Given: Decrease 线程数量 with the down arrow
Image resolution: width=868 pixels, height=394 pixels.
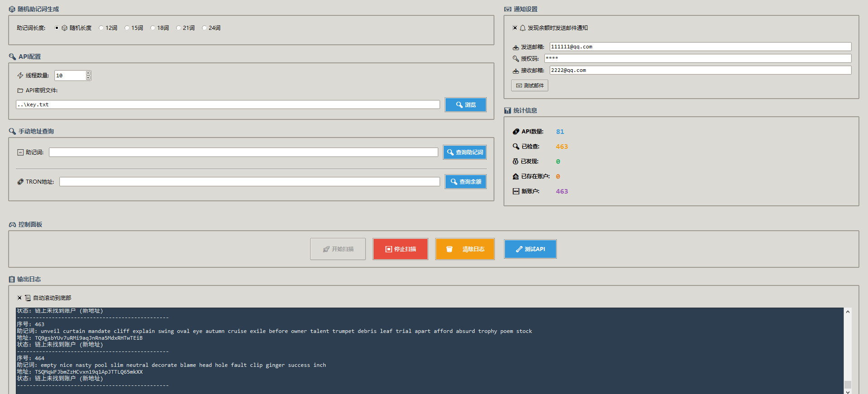Looking at the screenshot, I should coord(88,78).
